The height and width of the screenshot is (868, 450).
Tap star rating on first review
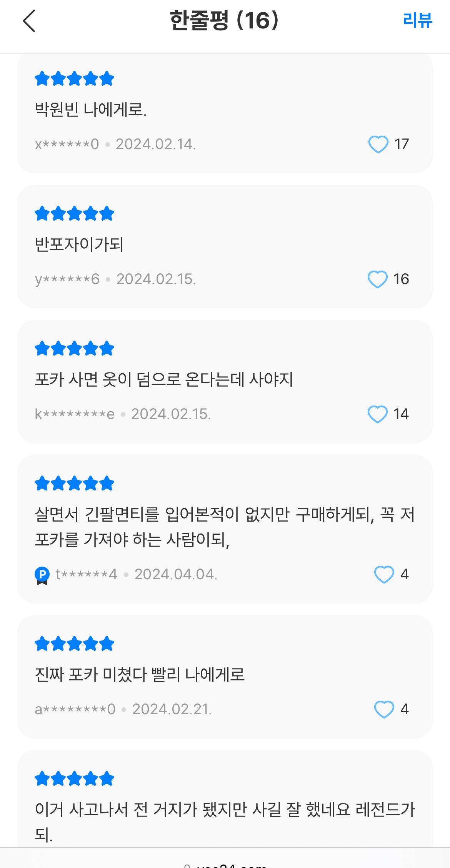coord(74,79)
